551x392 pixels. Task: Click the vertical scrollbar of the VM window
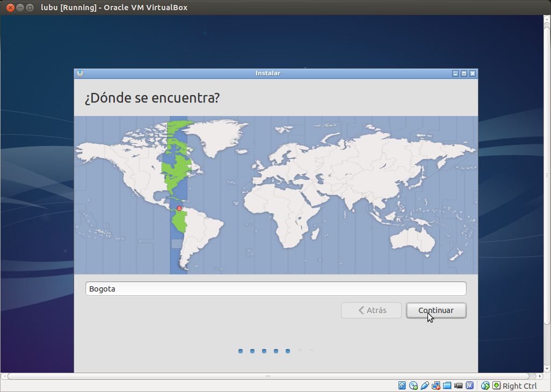point(547,175)
